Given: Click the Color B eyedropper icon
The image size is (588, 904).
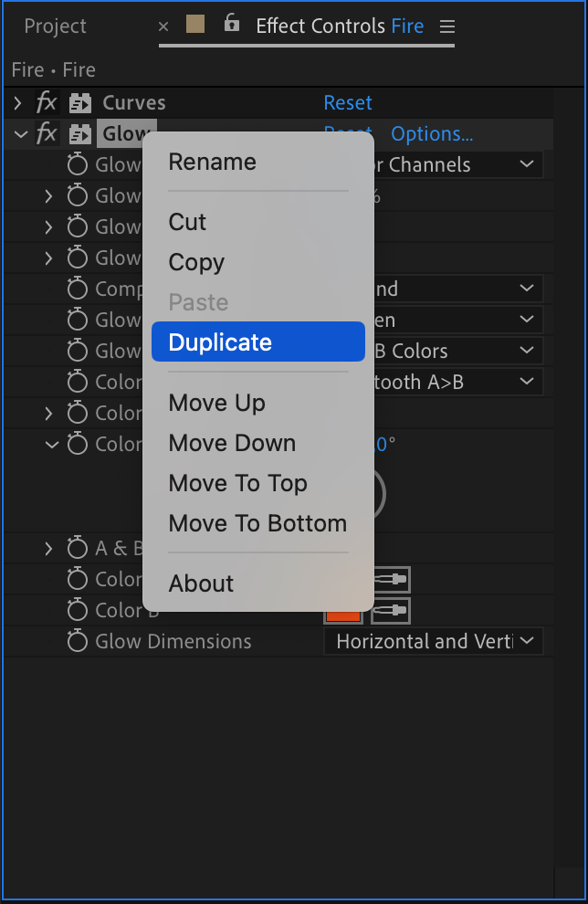Looking at the screenshot, I should [390, 611].
